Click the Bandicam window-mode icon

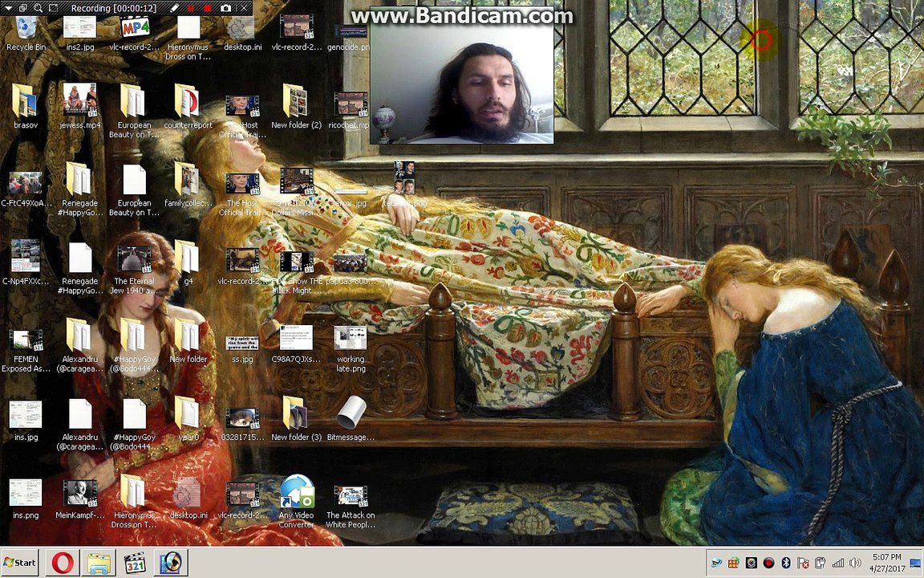23,8
